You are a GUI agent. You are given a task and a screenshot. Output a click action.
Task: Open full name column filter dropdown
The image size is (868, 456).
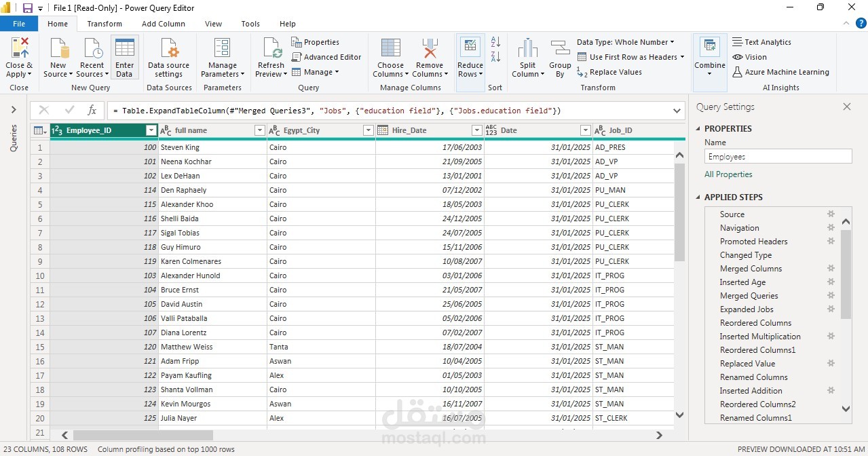click(259, 130)
